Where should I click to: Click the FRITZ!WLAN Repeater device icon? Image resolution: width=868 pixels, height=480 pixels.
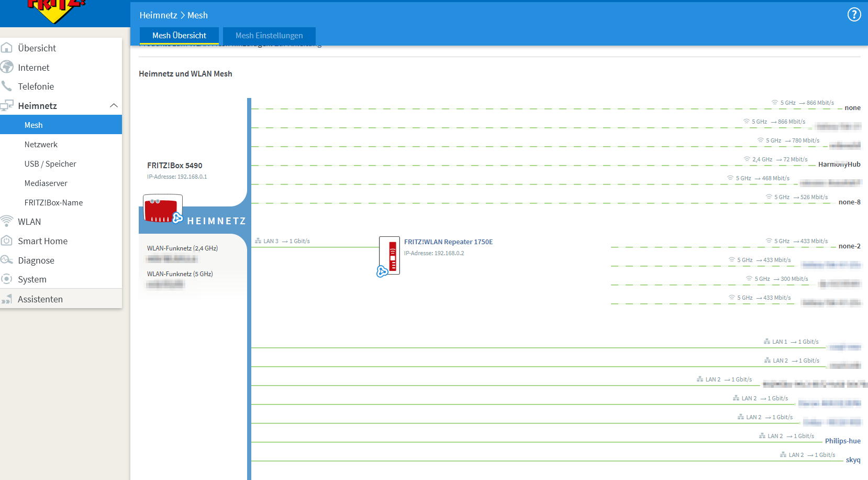390,255
